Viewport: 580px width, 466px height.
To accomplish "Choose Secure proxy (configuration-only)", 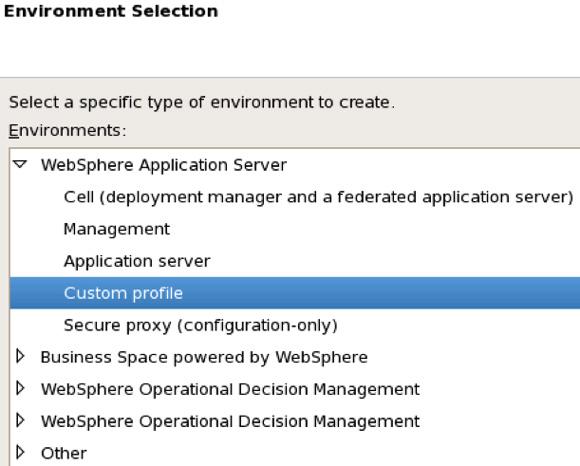I will click(200, 325).
